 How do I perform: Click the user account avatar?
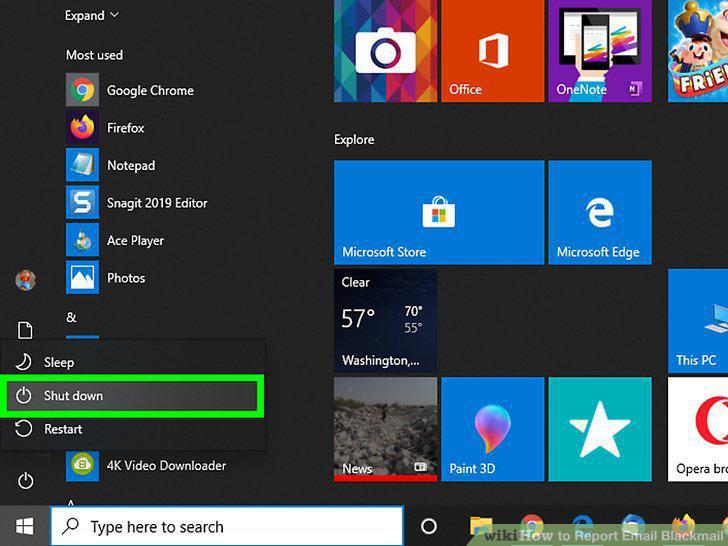tap(26, 280)
